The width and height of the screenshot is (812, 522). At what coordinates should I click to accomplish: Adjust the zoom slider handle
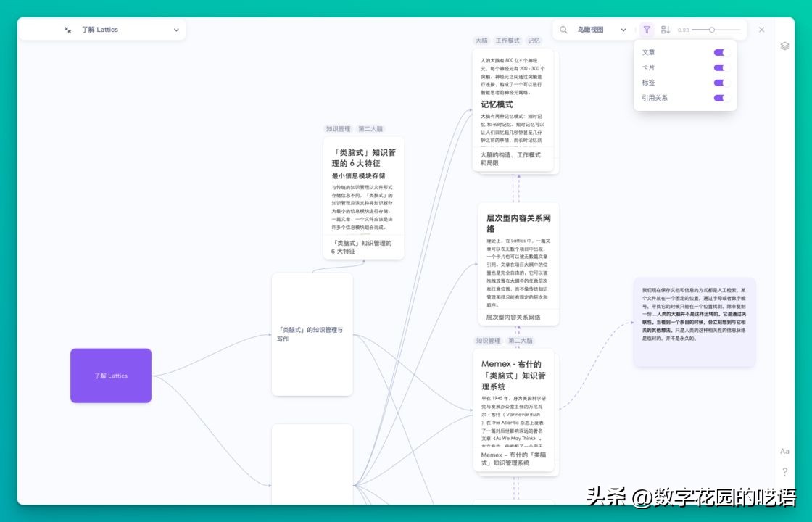point(712,30)
